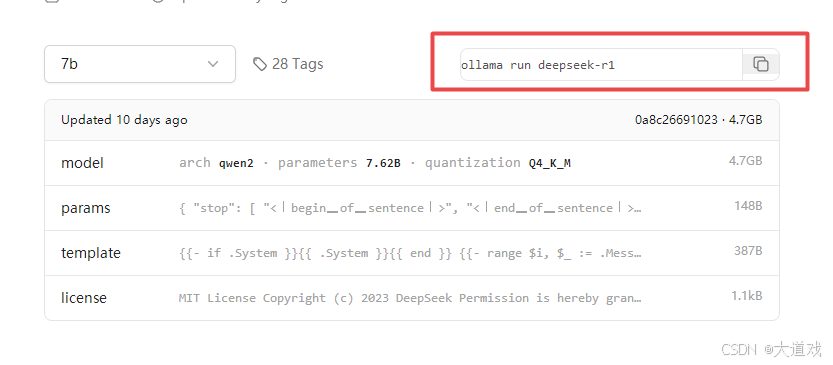The height and width of the screenshot is (365, 833).
Task: Open the 28 Tags link
Action: [288, 64]
